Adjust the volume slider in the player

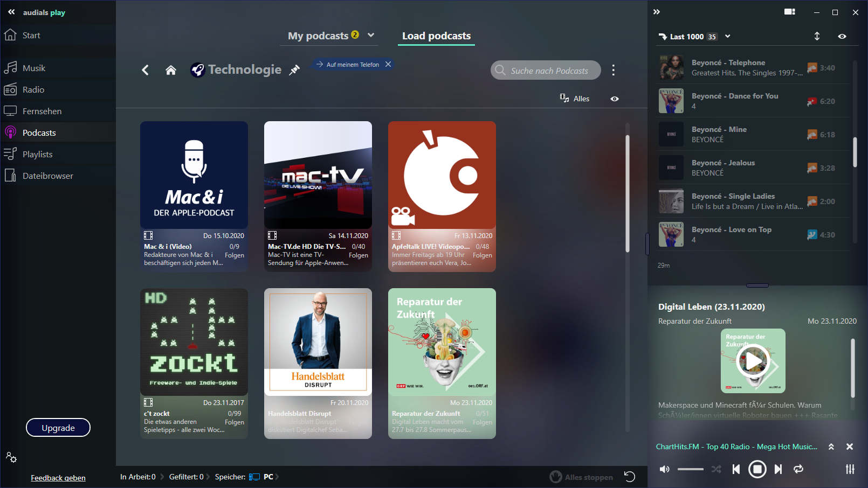click(x=690, y=469)
